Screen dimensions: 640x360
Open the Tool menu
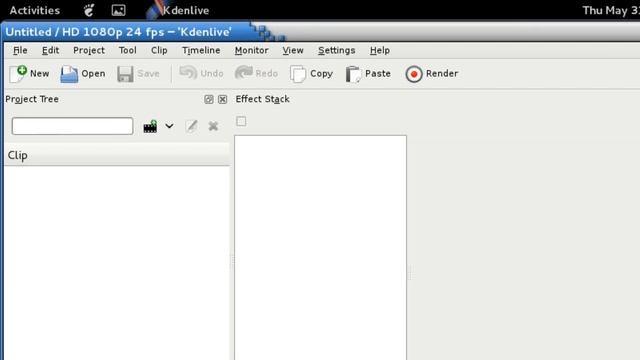tap(127, 50)
